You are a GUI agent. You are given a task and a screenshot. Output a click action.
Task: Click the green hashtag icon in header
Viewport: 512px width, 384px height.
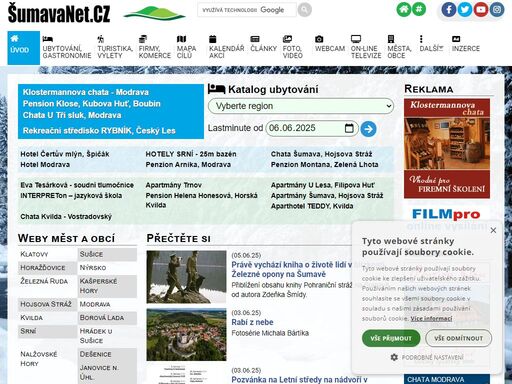point(419,9)
